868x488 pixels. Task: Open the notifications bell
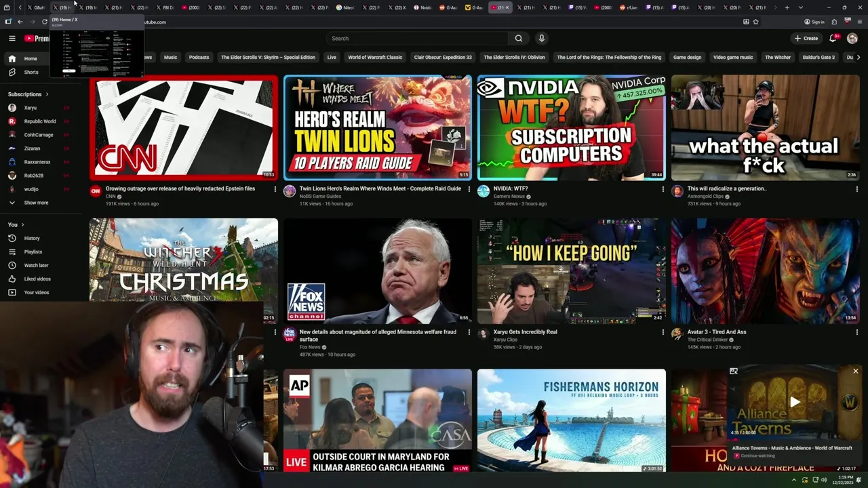833,39
